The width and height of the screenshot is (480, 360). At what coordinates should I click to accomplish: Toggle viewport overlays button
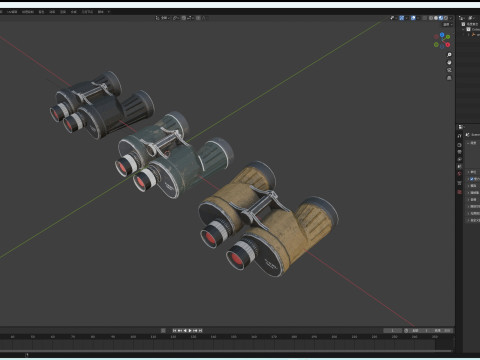[x=413, y=18]
